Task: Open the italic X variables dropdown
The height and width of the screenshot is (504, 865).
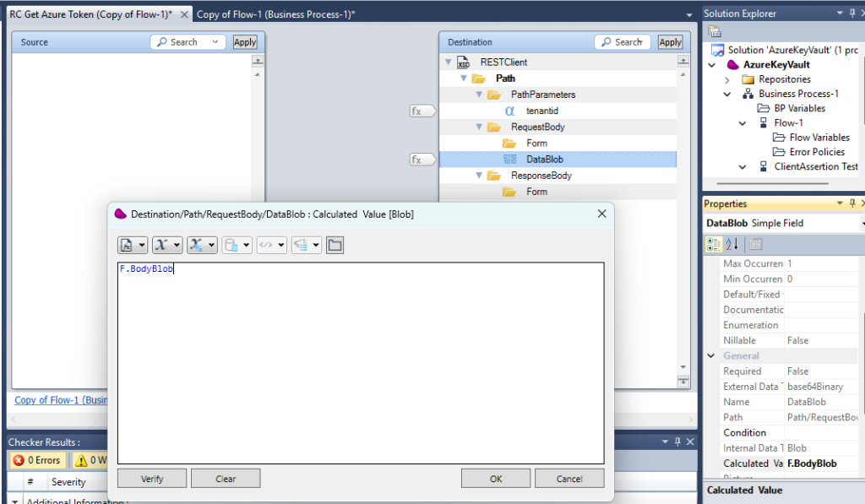Action: 166,245
